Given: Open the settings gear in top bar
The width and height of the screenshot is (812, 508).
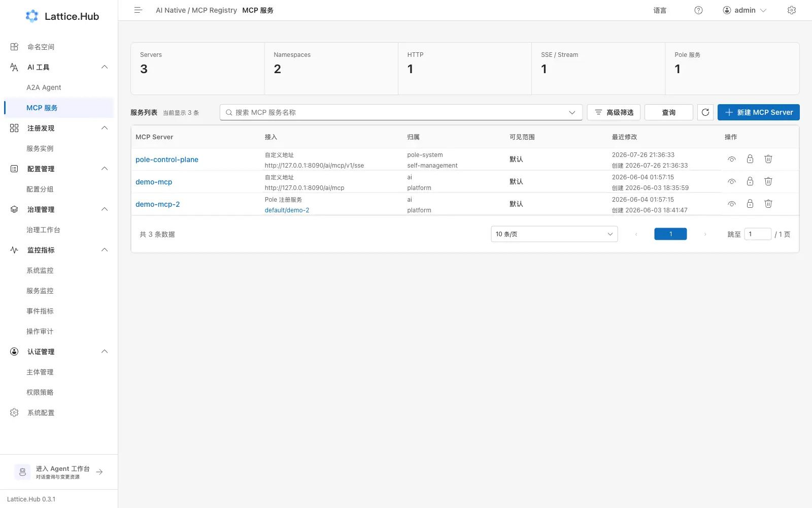Looking at the screenshot, I should tap(791, 10).
